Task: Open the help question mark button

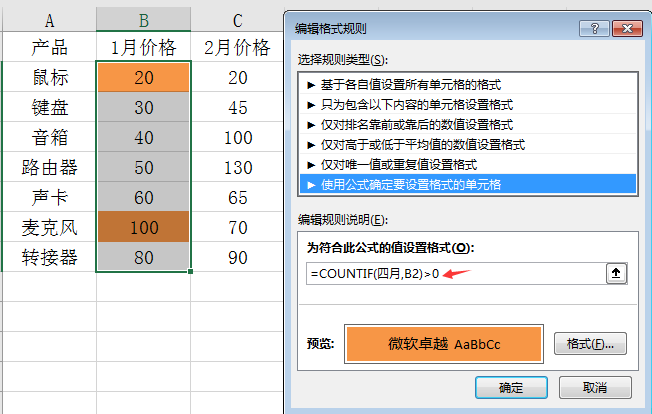Action: click(594, 29)
